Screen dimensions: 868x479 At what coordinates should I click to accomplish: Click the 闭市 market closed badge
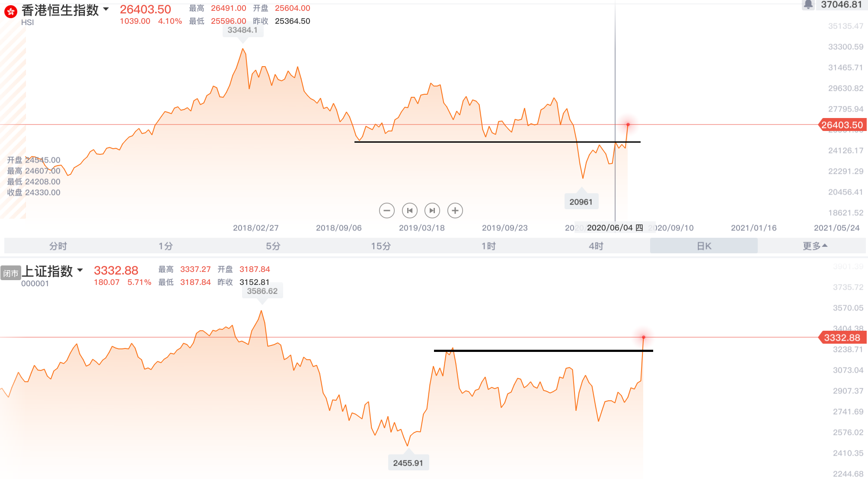click(11, 273)
